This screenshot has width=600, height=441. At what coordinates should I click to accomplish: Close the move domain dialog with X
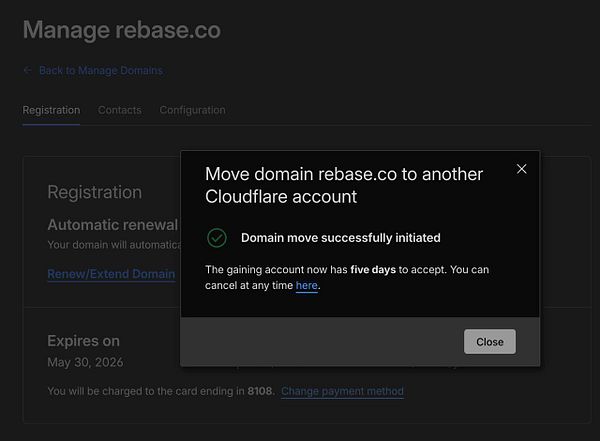click(x=522, y=169)
